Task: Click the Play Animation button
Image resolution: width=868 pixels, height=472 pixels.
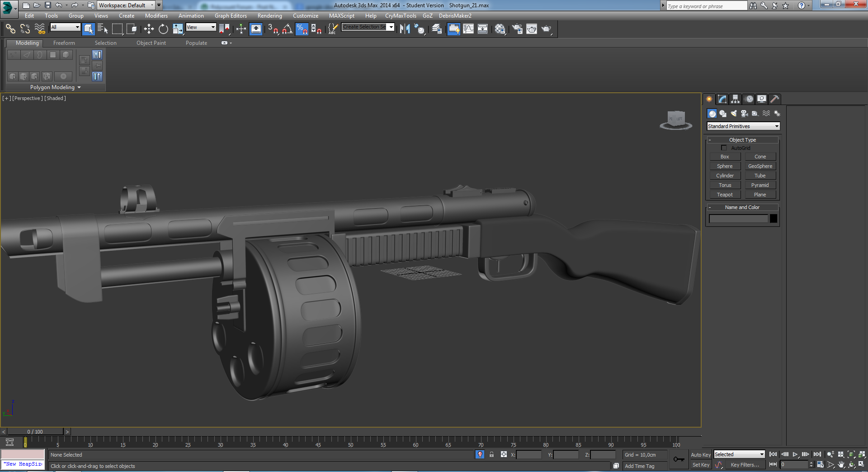Action: (x=795, y=454)
